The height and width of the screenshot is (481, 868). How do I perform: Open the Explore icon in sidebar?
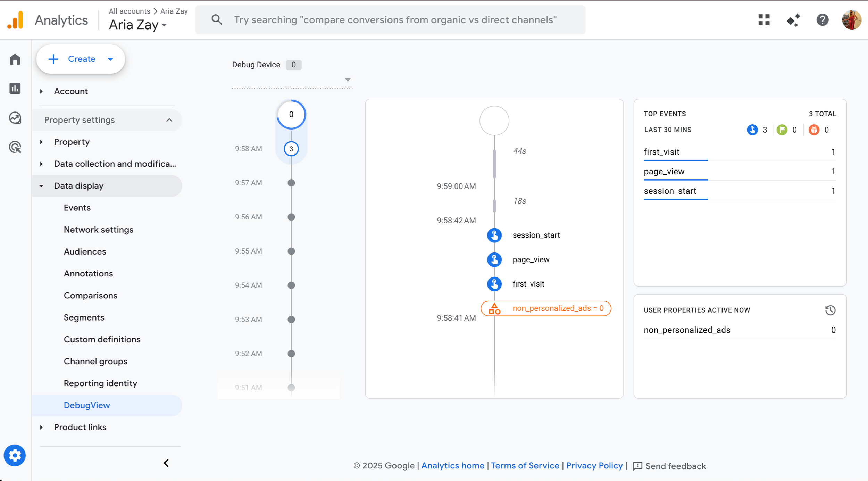[15, 118]
